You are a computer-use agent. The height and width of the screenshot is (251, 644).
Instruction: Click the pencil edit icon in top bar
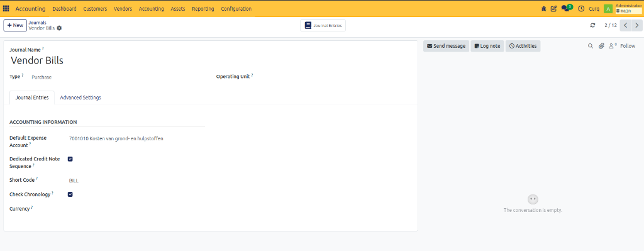coord(553,9)
